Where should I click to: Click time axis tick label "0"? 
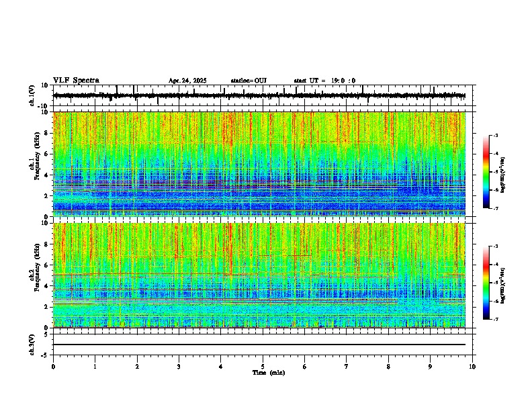click(x=53, y=367)
